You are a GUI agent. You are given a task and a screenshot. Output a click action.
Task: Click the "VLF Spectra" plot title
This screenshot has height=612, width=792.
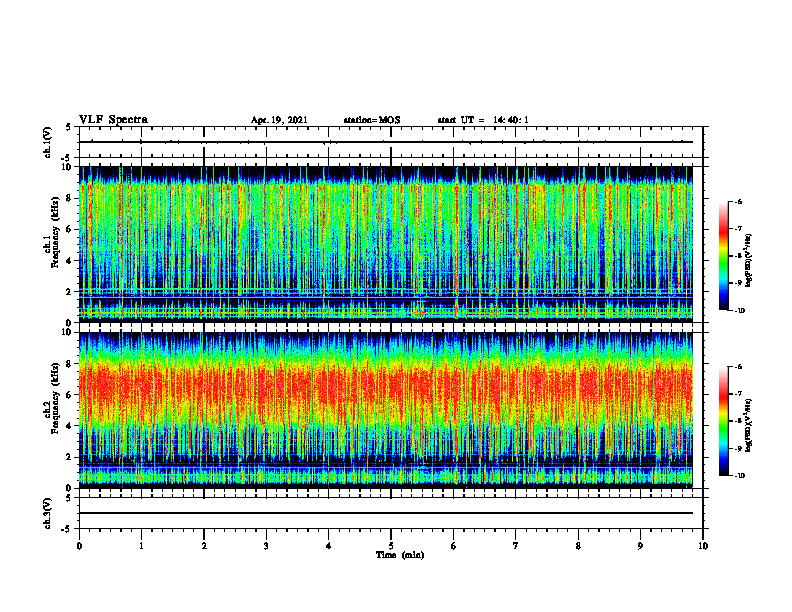113,119
